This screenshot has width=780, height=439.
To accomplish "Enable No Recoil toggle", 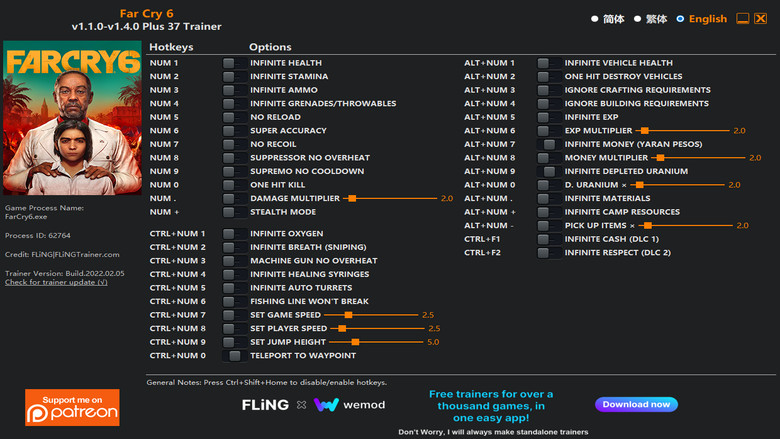I will coord(234,144).
